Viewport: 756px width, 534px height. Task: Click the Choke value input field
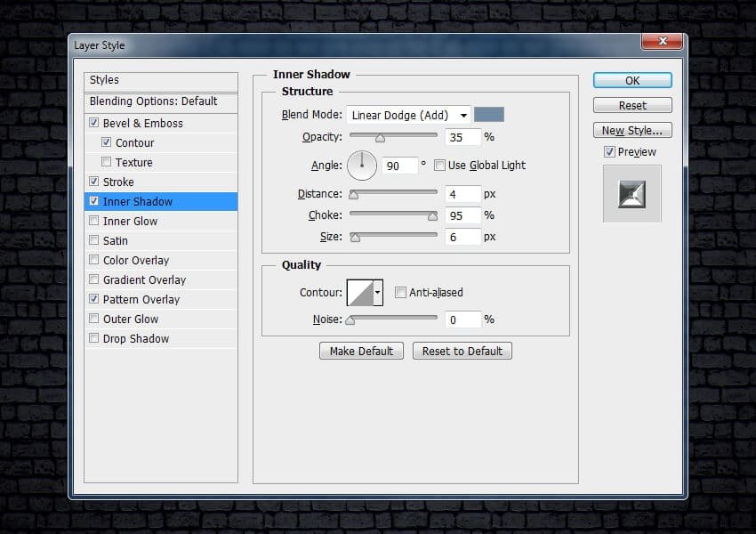(x=463, y=215)
